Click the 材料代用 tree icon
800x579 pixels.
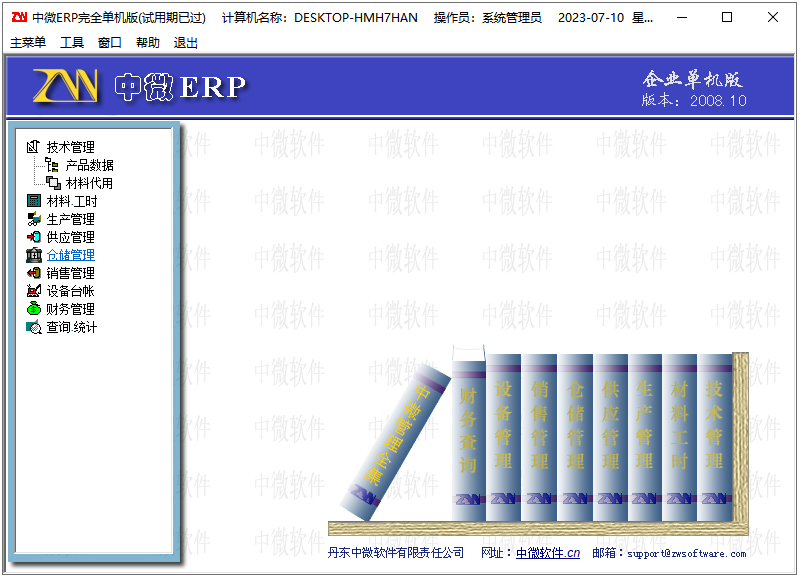coord(53,183)
